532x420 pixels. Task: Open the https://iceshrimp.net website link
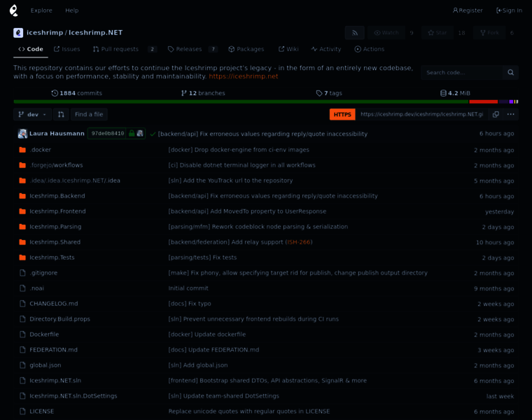[244, 76]
